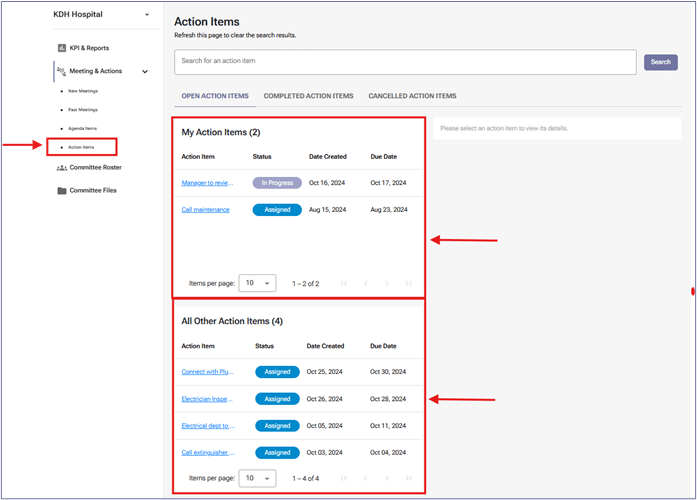
Task: Click the Meeting & Actions sidebar icon
Action: (x=62, y=71)
